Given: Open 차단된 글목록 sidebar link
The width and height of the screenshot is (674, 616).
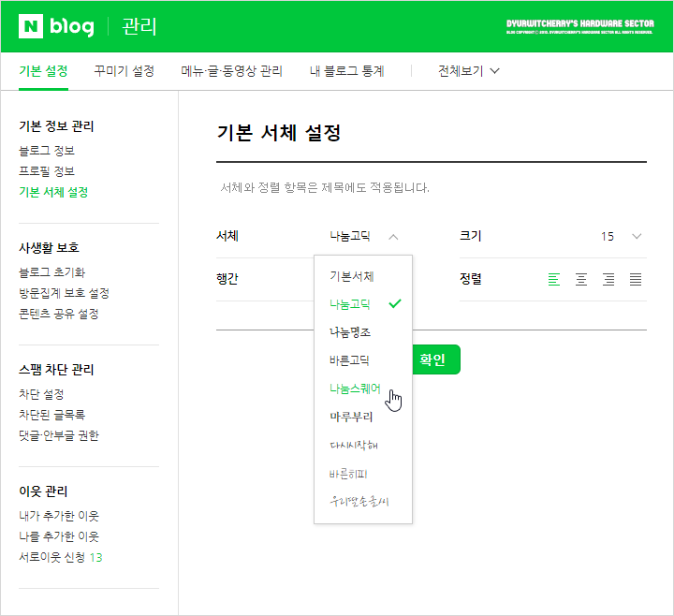Looking at the screenshot, I should (52, 415).
